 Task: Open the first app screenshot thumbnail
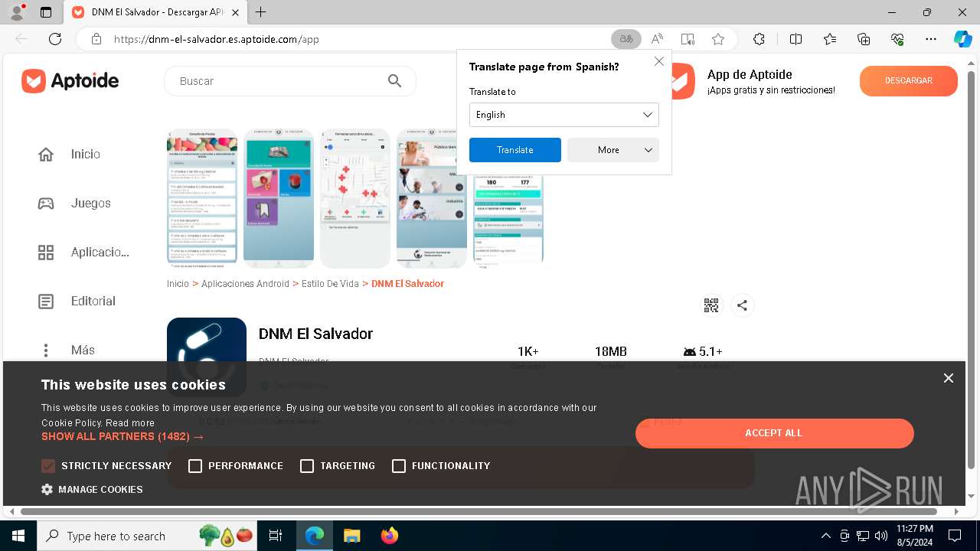coord(202,198)
